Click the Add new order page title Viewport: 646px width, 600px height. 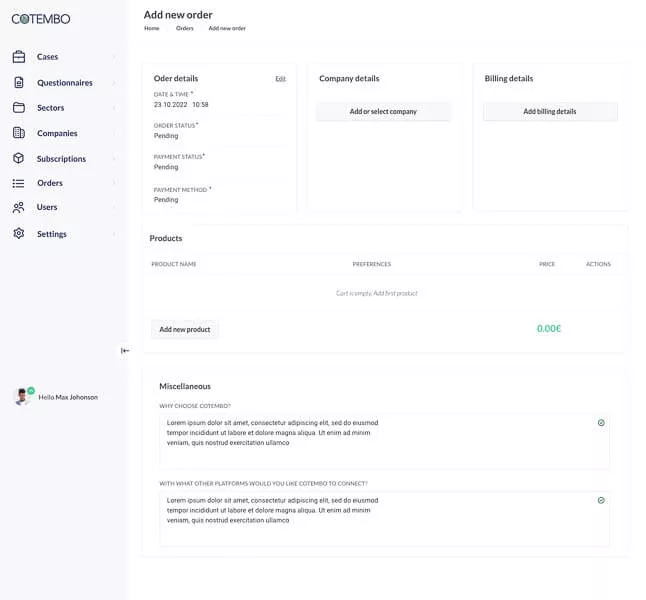(x=178, y=15)
